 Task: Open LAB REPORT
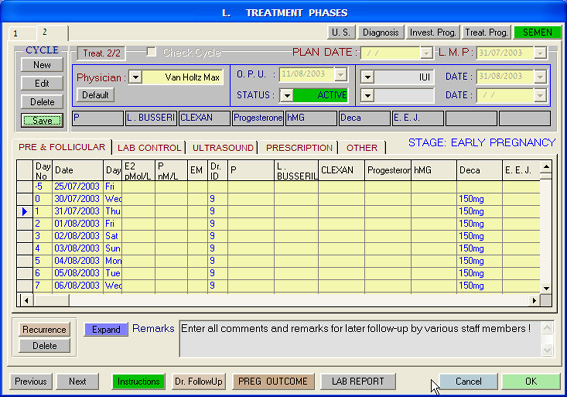358,381
